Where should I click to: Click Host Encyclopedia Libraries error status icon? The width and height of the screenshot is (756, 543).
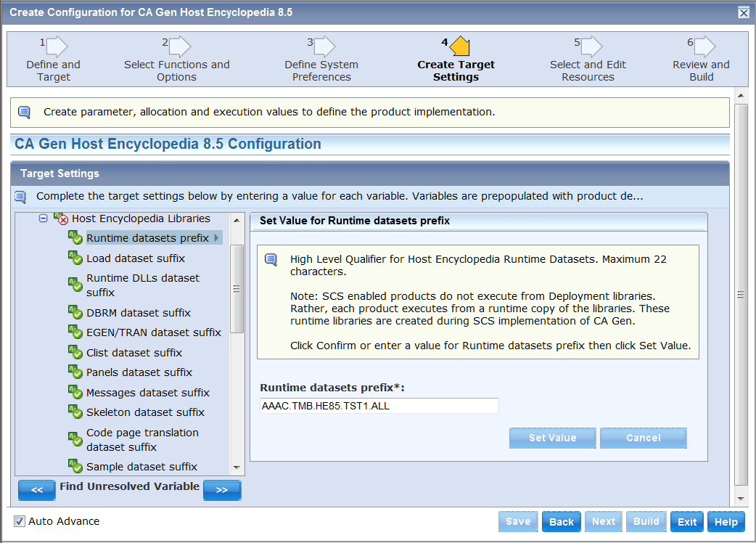[x=61, y=219]
